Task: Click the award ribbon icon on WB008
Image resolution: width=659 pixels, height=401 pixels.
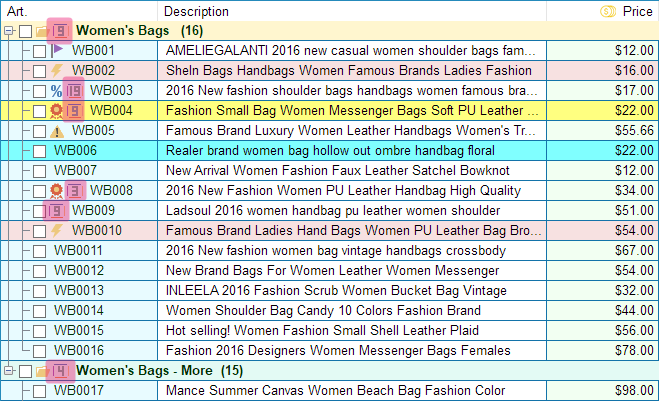Action: [56, 190]
